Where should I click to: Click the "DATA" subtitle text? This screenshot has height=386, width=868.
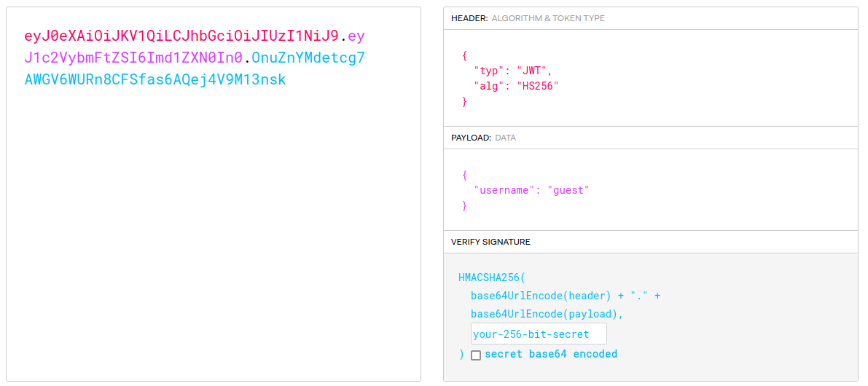pyautogui.click(x=506, y=138)
